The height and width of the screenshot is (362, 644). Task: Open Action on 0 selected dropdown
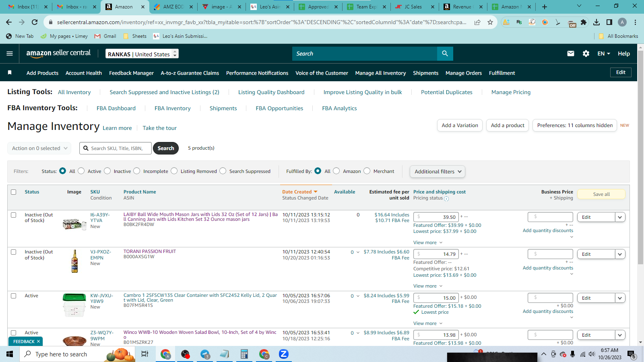click(x=39, y=148)
